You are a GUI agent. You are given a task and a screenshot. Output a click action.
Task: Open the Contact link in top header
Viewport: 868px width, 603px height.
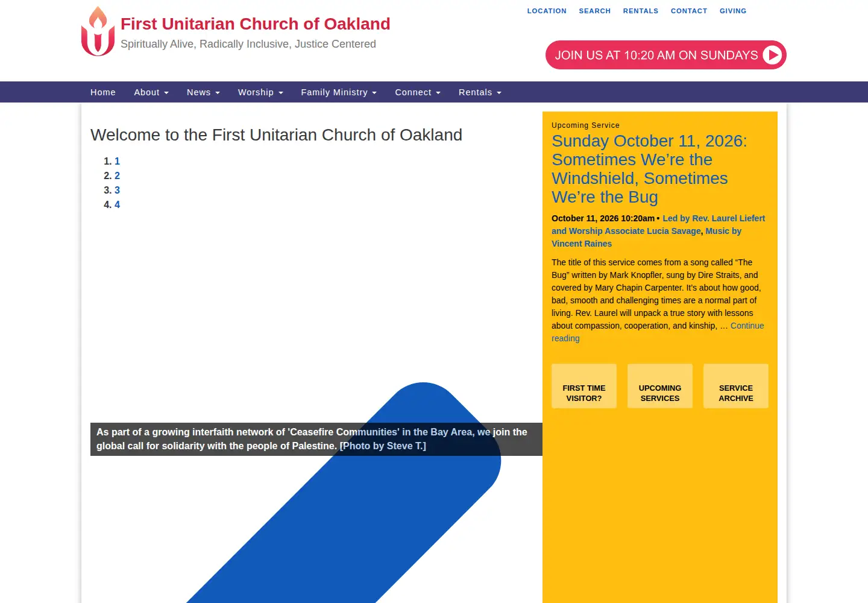click(689, 11)
